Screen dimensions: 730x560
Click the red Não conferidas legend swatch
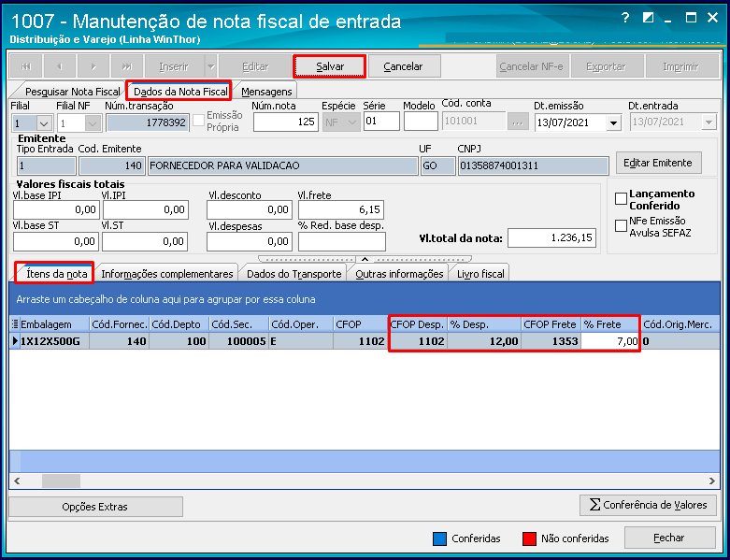pyautogui.click(x=529, y=538)
